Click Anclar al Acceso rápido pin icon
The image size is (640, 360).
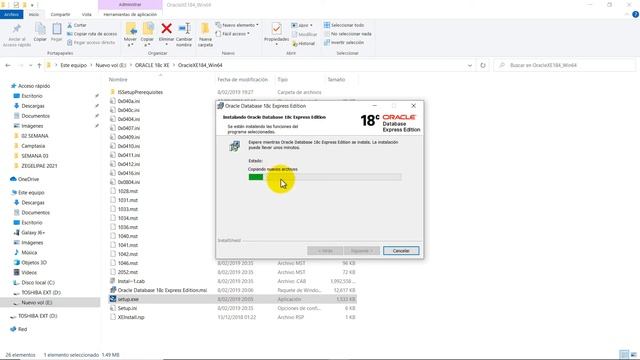click(x=17, y=29)
